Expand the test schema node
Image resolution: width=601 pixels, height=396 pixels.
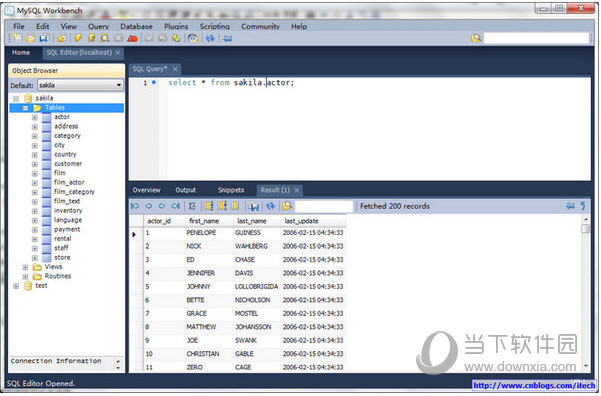point(16,286)
